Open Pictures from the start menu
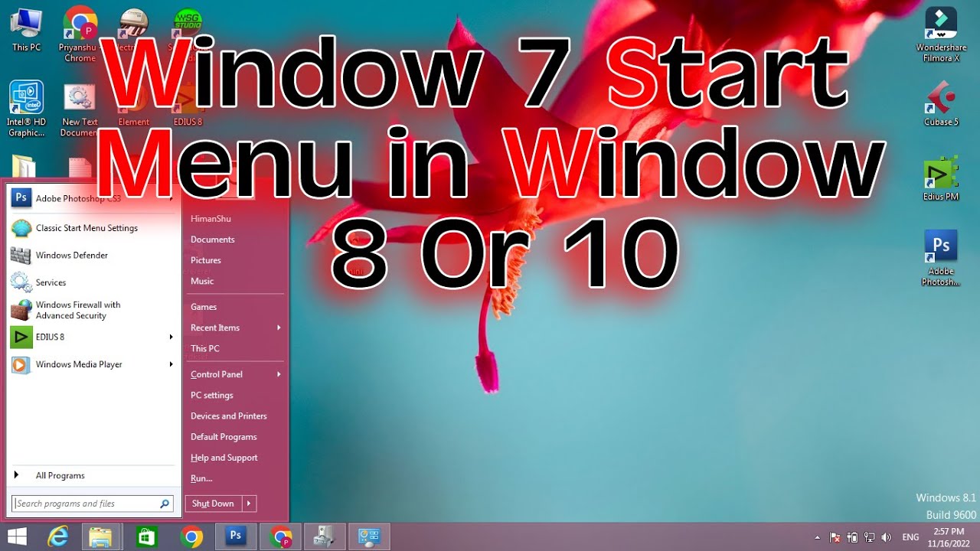The height and width of the screenshot is (551, 980). 206,260
